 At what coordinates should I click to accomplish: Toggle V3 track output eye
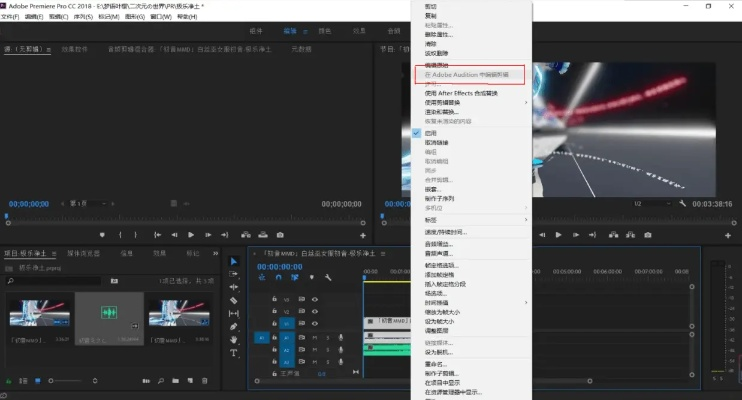click(x=315, y=299)
